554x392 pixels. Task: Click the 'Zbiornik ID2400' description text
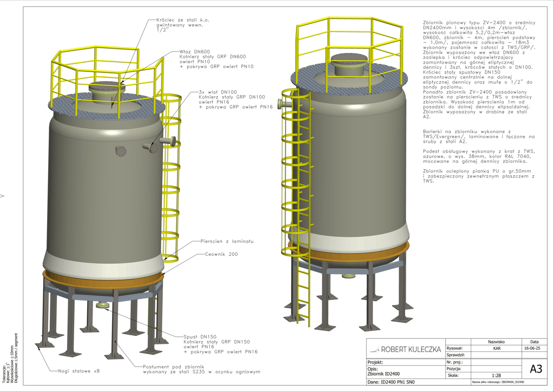[384, 374]
